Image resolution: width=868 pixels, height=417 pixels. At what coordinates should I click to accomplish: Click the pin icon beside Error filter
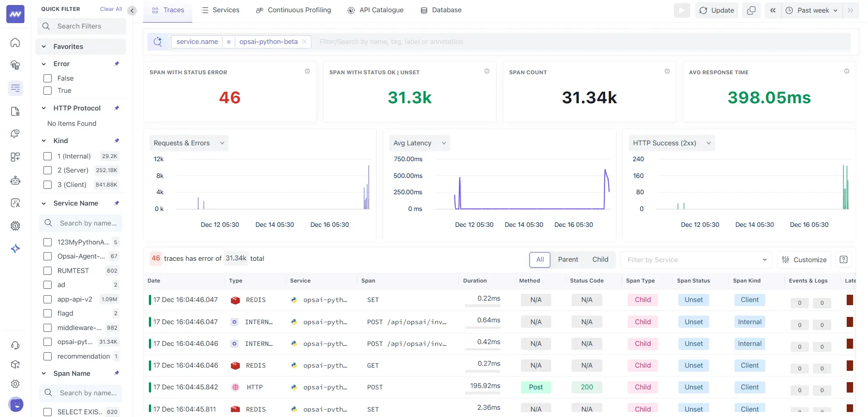117,64
